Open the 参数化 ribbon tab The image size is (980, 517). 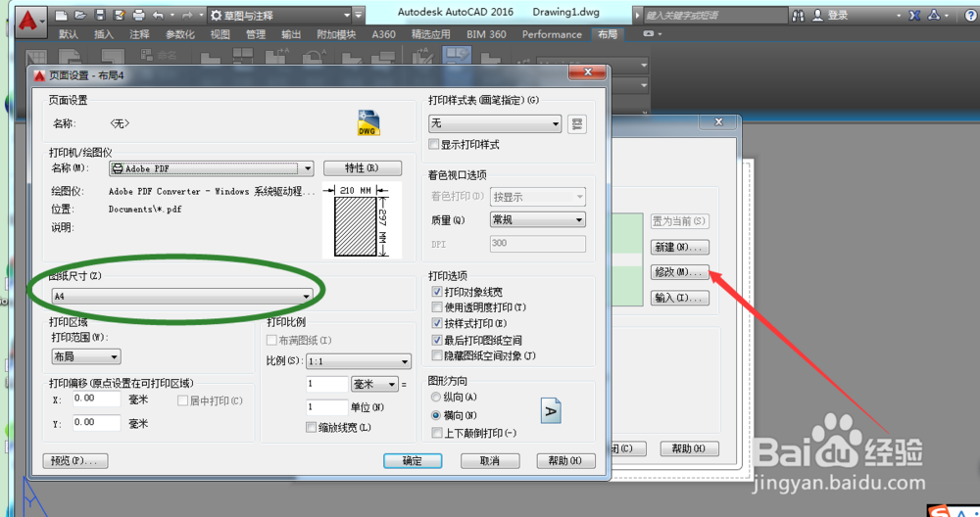click(x=180, y=34)
